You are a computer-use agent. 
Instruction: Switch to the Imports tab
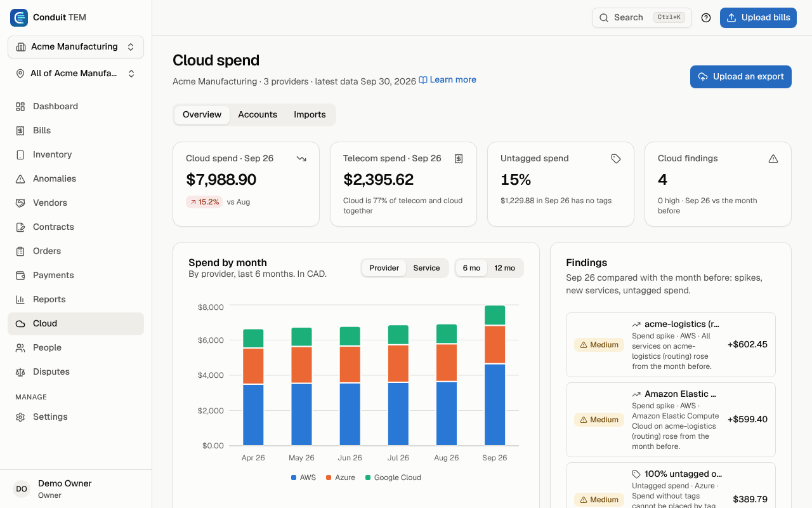pos(310,115)
